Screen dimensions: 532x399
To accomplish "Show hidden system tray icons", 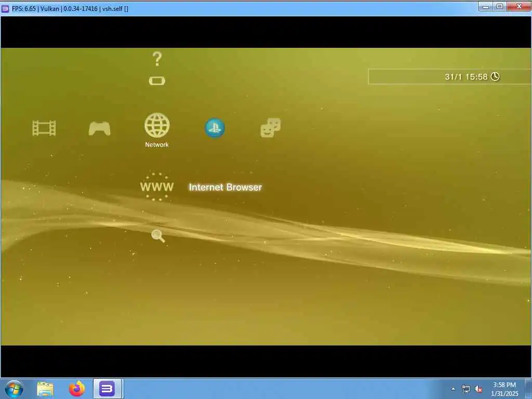I will [453, 389].
